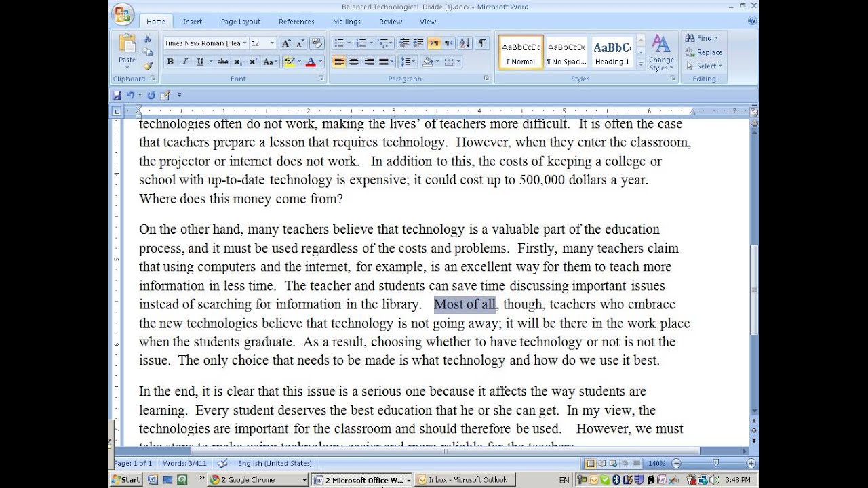Screen dimensions: 868x488
Task: Expand the Styles gallery More arrow
Action: pyautogui.click(x=641, y=64)
